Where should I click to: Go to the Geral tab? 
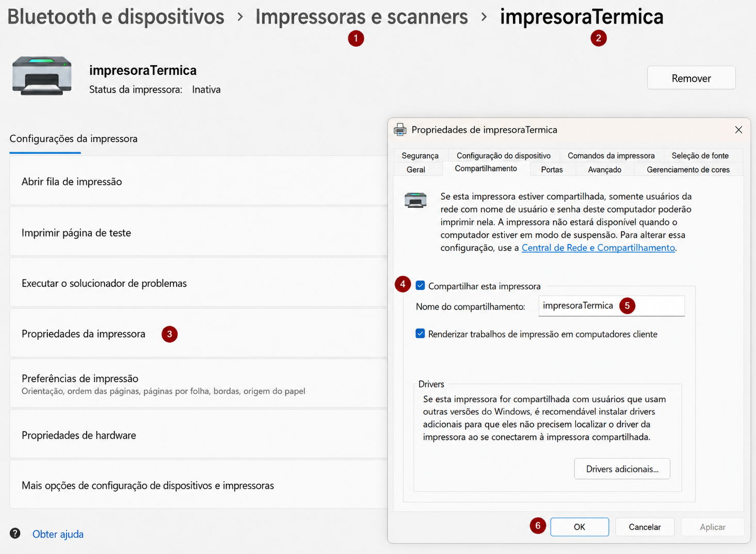pyautogui.click(x=416, y=170)
